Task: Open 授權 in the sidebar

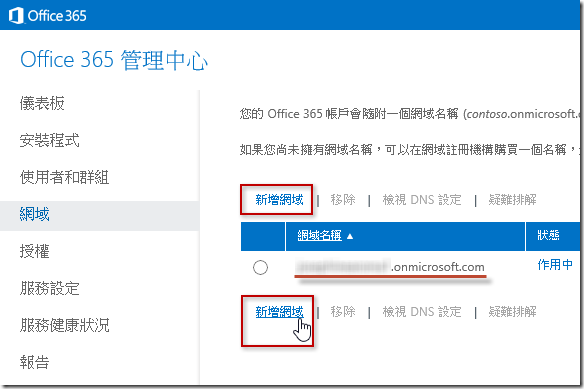Action: click(x=35, y=251)
